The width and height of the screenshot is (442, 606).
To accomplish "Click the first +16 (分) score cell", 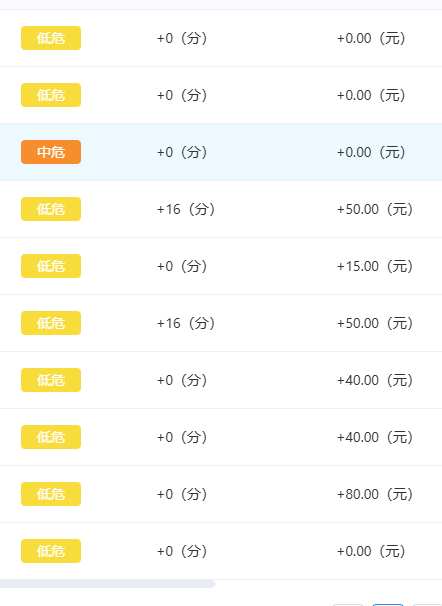I will [186, 209].
